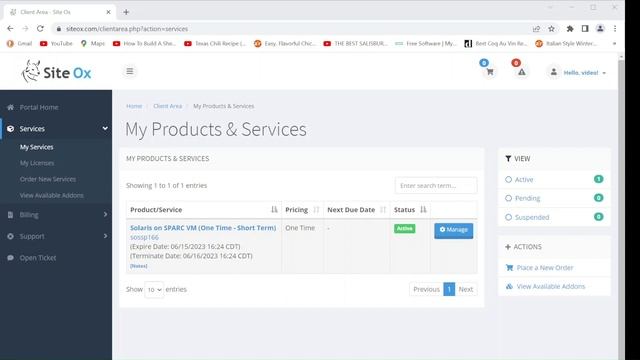The width and height of the screenshot is (640, 360).
Task: Open the show entries count dropdown
Action: point(154,289)
